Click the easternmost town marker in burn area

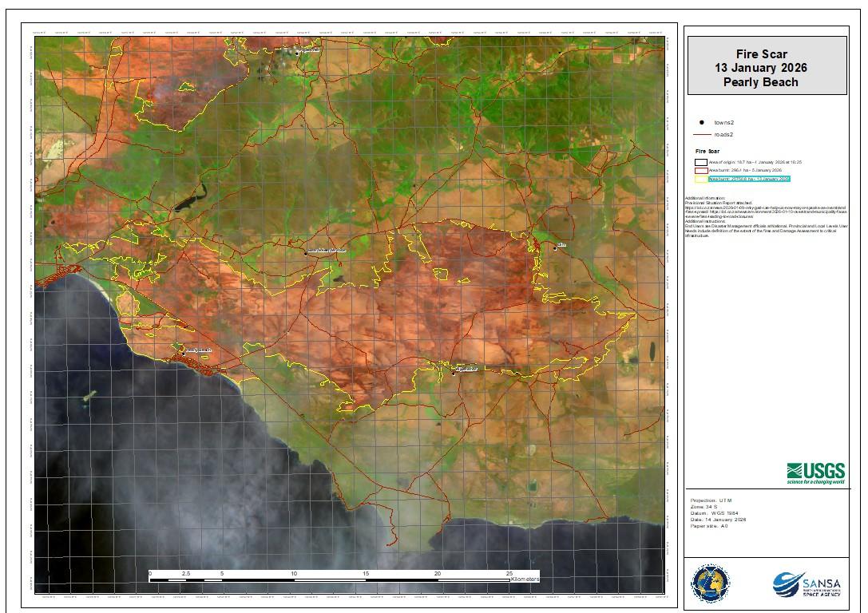click(x=555, y=247)
